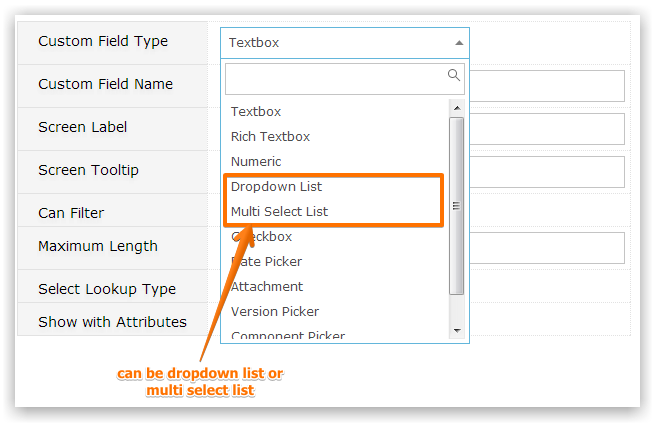Select the Dropdown List option
The height and width of the screenshot is (427, 655).
[x=276, y=187]
